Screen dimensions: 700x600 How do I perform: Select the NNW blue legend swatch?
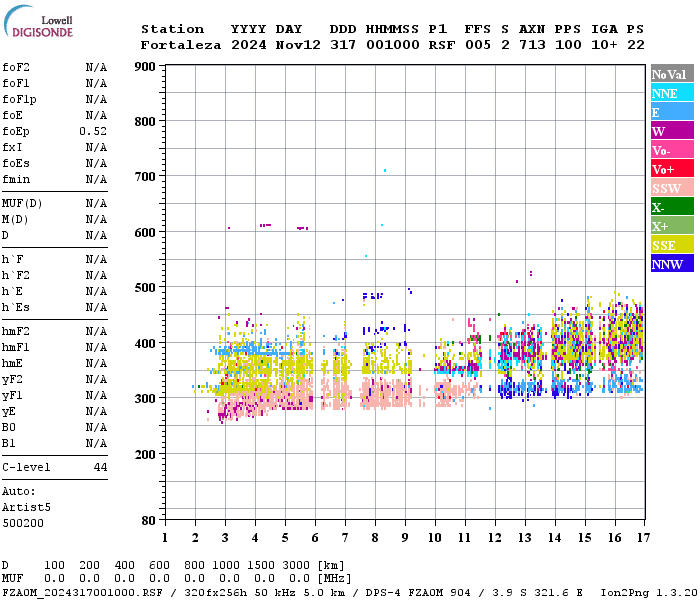pos(672,263)
